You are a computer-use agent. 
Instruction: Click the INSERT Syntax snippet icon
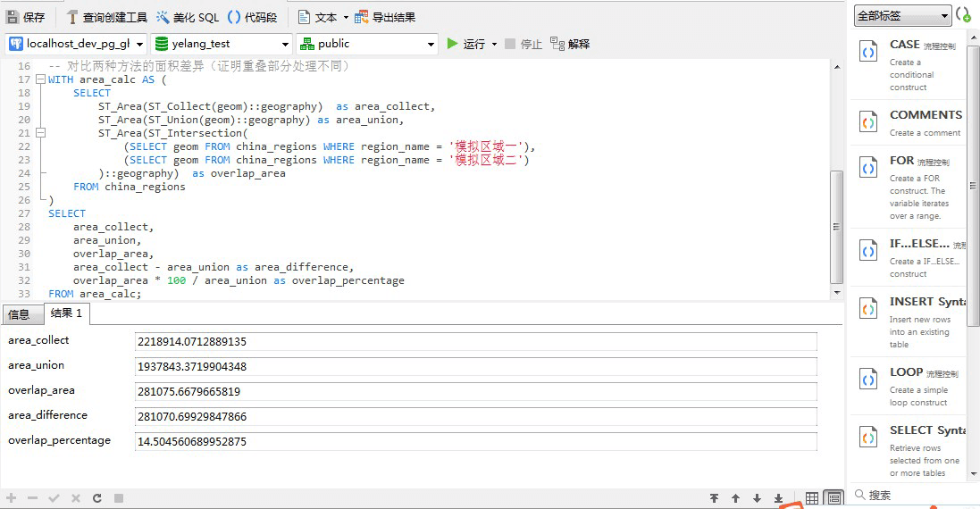coord(868,309)
